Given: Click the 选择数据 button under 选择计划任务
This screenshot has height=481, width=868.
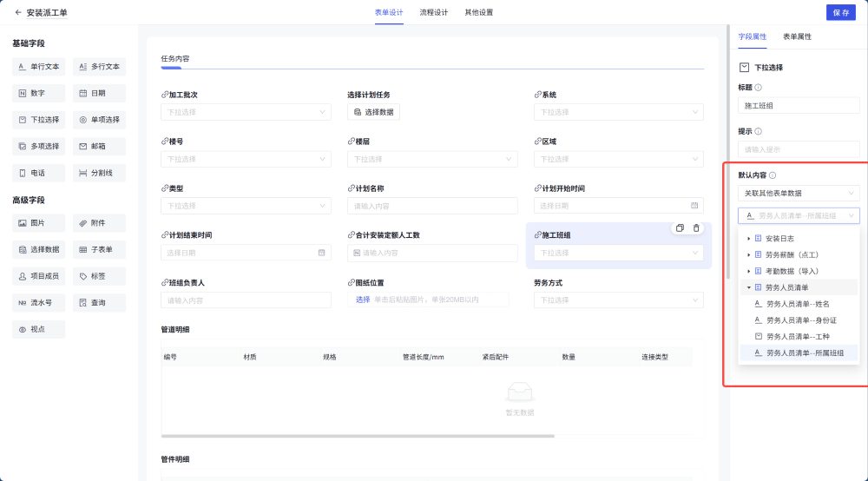Looking at the screenshot, I should 373,112.
